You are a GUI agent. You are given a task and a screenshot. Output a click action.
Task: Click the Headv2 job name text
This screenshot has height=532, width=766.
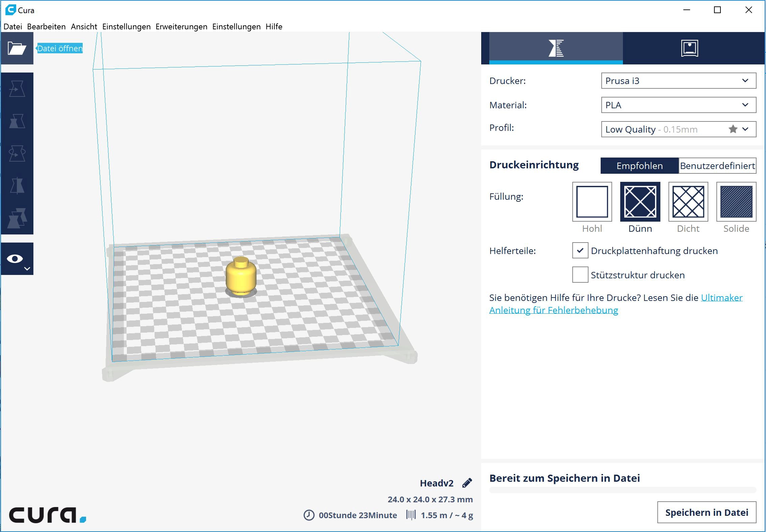437,483
